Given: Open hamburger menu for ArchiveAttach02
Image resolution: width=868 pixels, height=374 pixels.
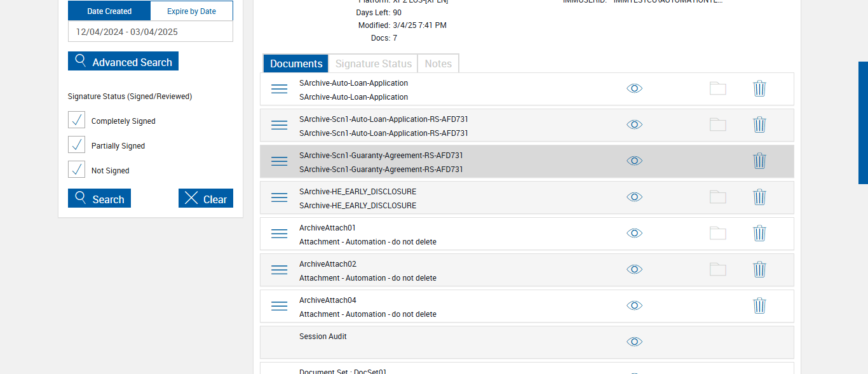Looking at the screenshot, I should [280, 270].
